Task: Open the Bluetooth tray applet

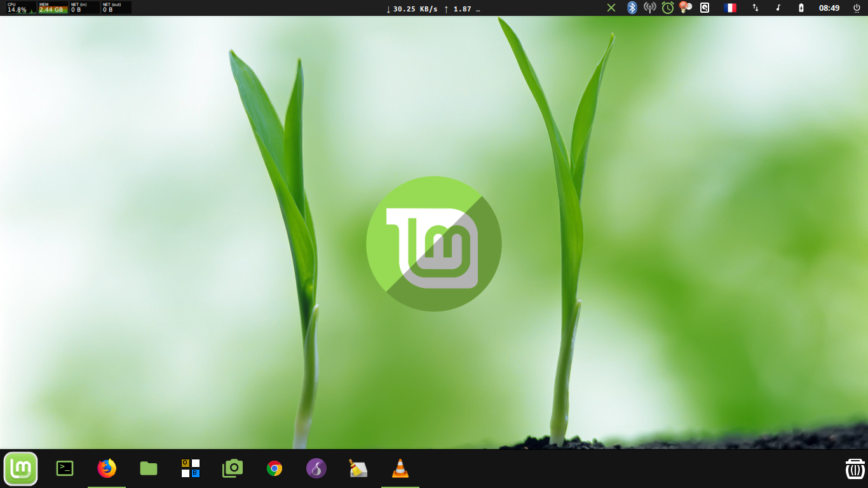Action: [x=632, y=8]
